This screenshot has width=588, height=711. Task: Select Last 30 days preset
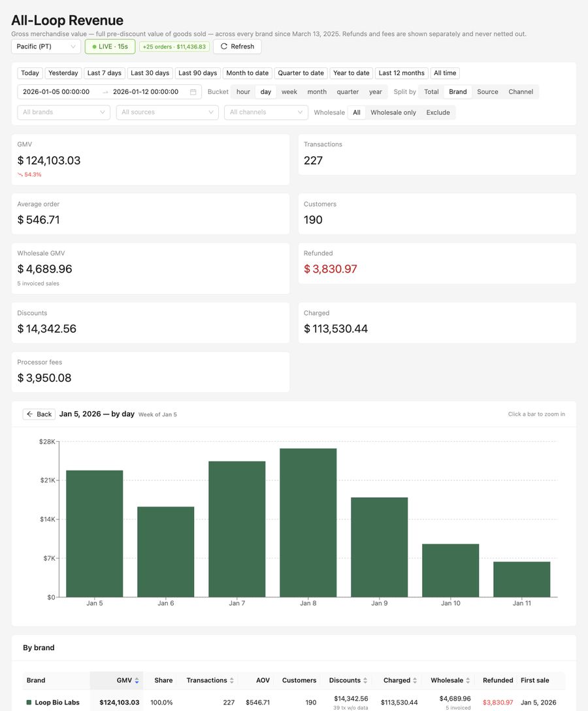(x=150, y=73)
